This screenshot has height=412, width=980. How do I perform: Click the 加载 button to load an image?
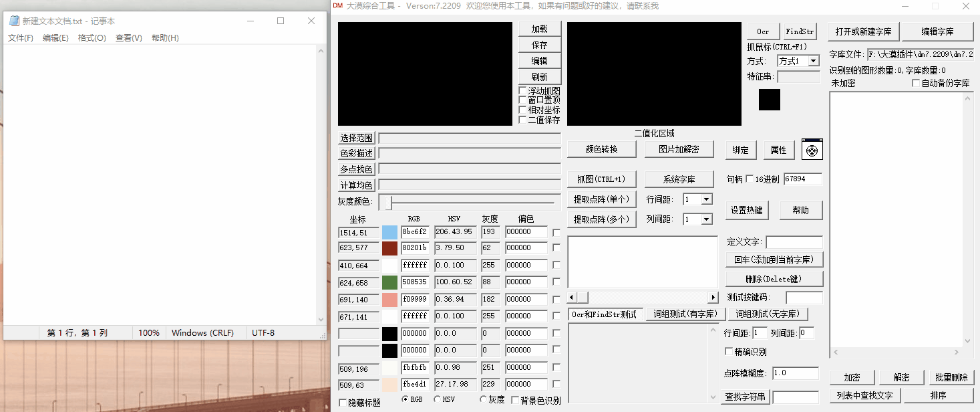pos(539,28)
